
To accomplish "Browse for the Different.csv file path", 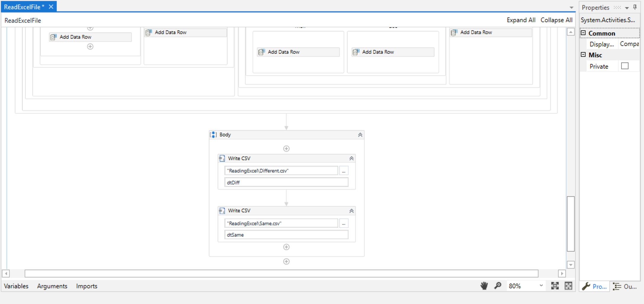I will pyautogui.click(x=343, y=171).
